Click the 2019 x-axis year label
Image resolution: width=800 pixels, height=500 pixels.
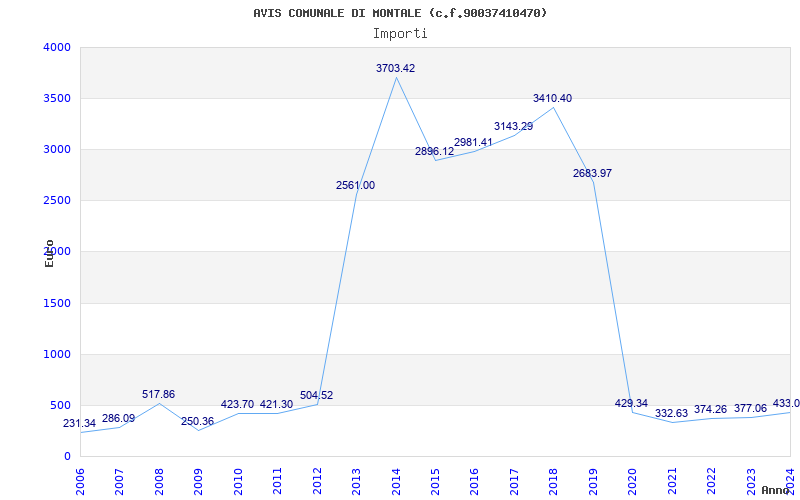click(593, 481)
